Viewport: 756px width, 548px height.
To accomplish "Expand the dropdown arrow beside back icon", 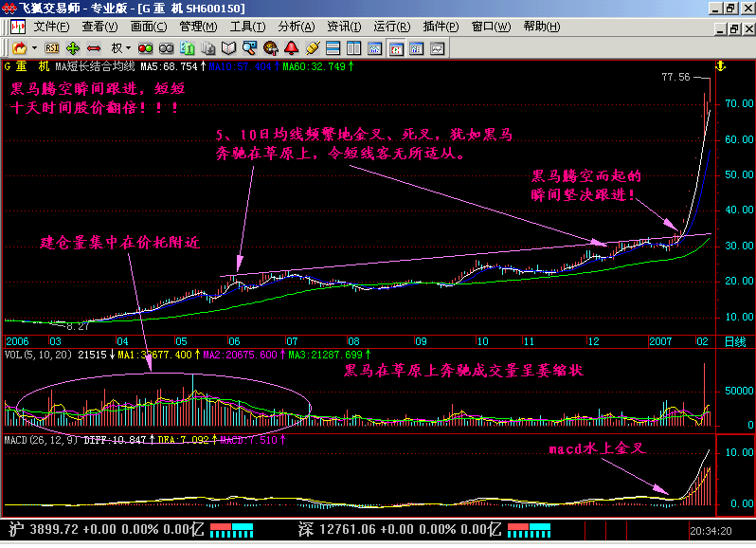I will (x=35, y=47).
